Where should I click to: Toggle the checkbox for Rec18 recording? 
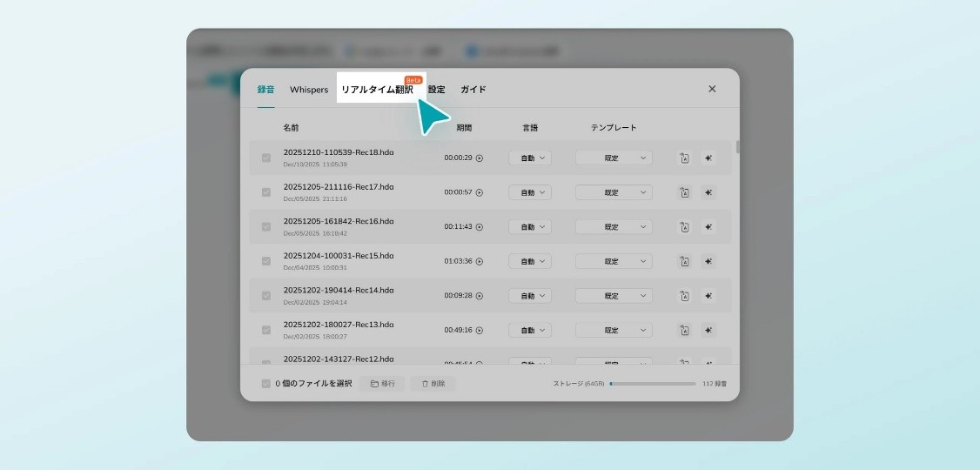tap(266, 158)
